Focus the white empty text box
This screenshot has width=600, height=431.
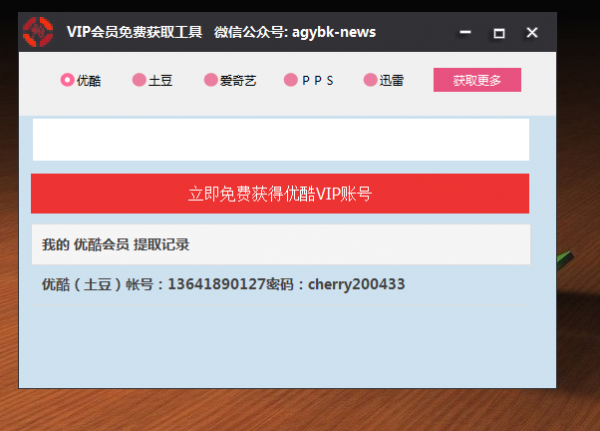tap(281, 140)
